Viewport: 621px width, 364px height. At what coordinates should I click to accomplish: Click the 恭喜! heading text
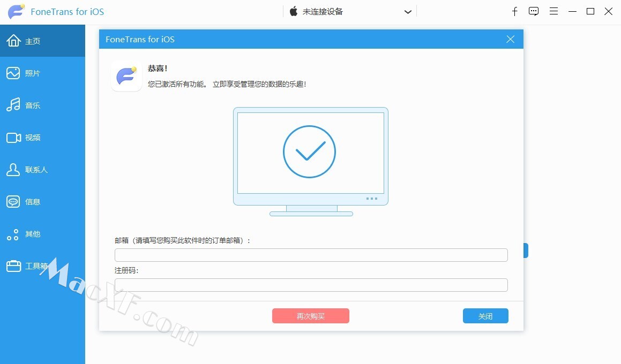158,69
